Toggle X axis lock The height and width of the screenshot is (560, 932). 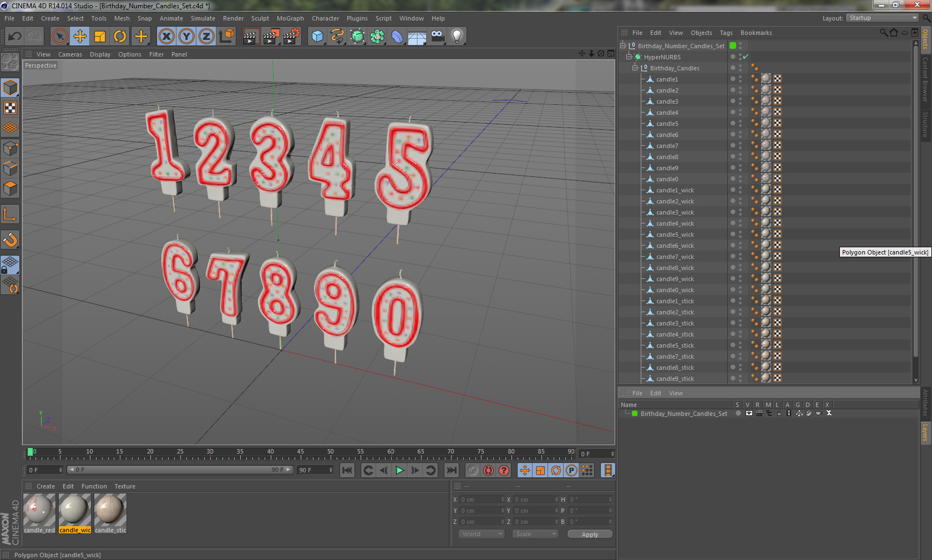(166, 37)
